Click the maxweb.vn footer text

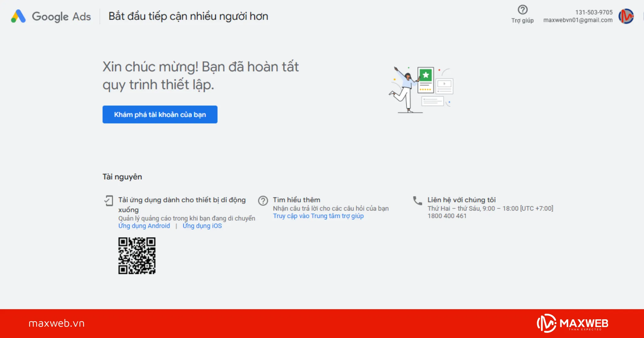[x=56, y=323]
